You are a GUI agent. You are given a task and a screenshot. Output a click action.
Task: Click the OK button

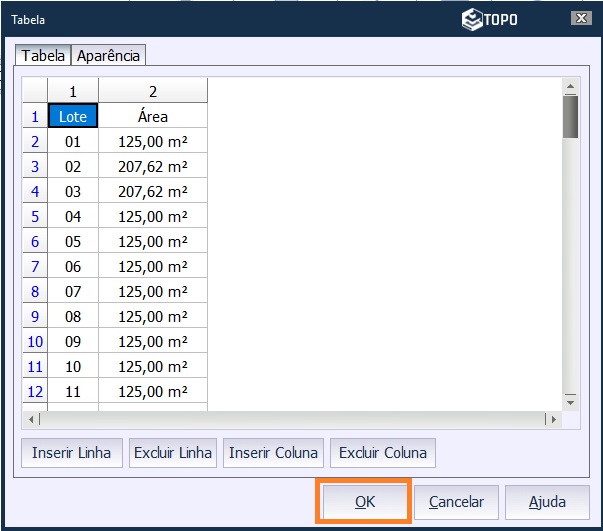pyautogui.click(x=364, y=502)
